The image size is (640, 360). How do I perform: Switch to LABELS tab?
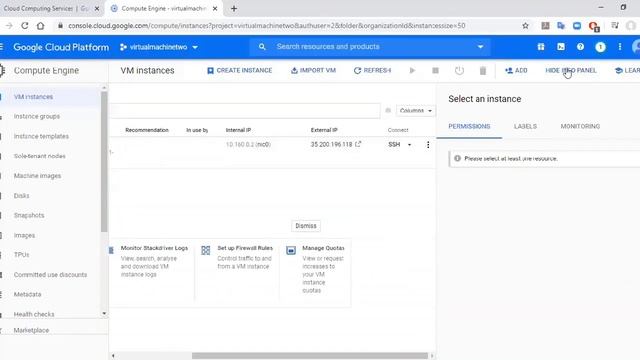[x=525, y=127]
